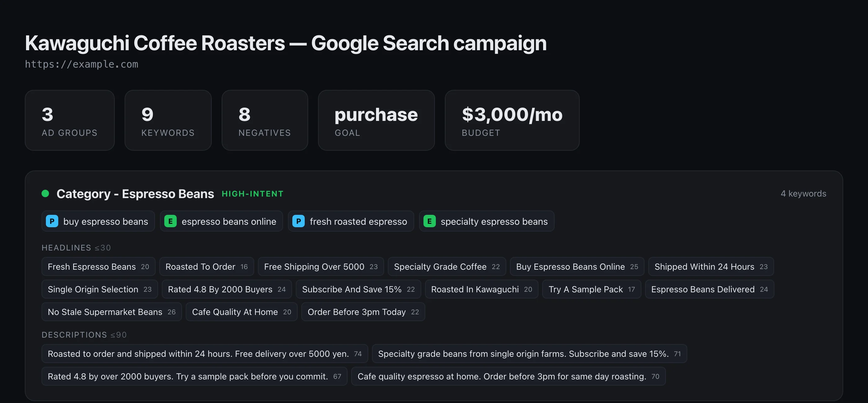The height and width of the screenshot is (403, 868).
Task: Select headline 'Single Origin Selection'
Action: pos(100,289)
